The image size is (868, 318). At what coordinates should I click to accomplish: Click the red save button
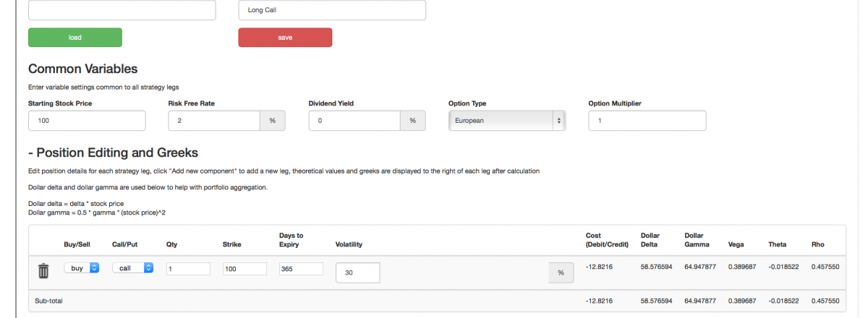[x=285, y=38]
